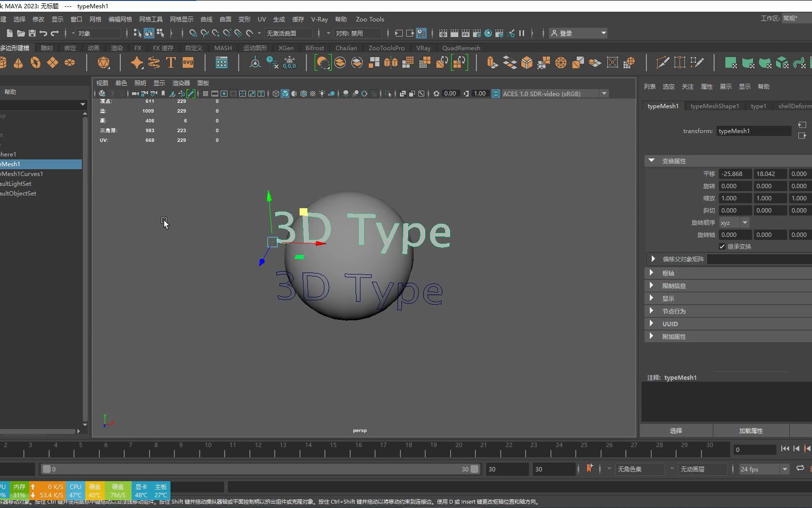Image resolution: width=812 pixels, height=508 pixels.
Task: Click the SVG import shelf icon
Action: pos(188,62)
